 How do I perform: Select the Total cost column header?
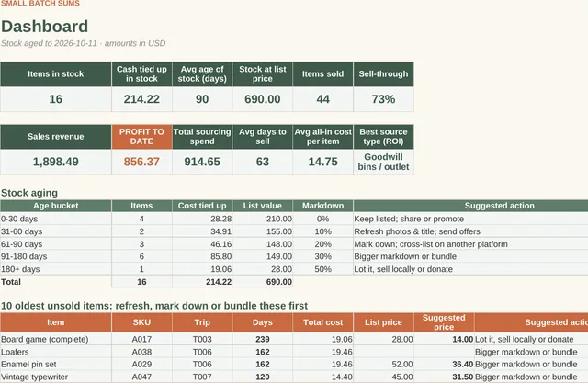[322, 322]
